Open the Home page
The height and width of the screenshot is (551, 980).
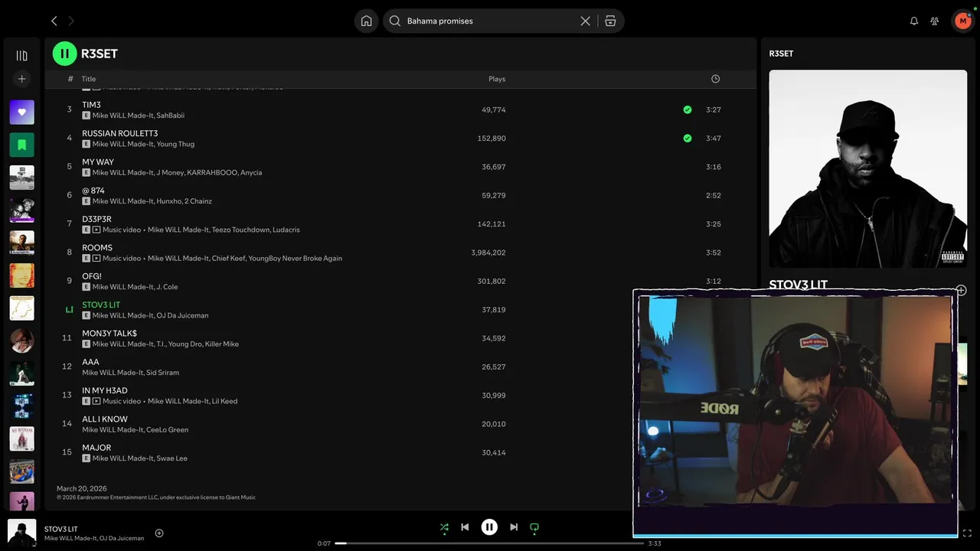(367, 21)
